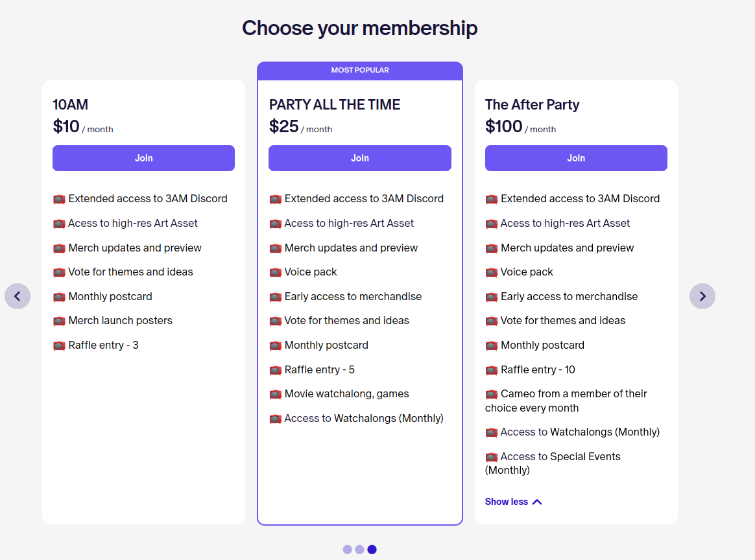The width and height of the screenshot is (755, 560).
Task: Click the MOST POPULAR banner
Action: point(360,71)
